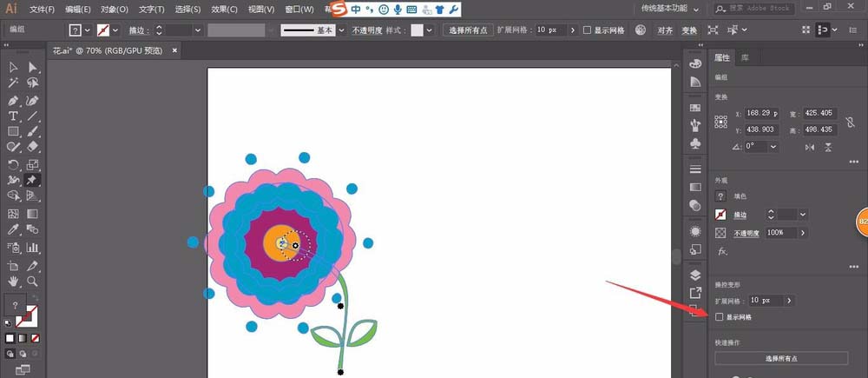Select the Scale tool

tap(33, 164)
